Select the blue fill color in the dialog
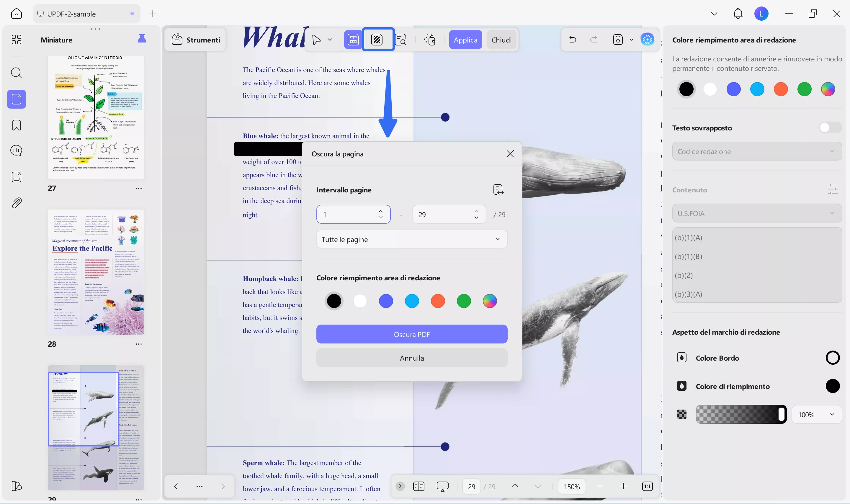 (x=386, y=301)
